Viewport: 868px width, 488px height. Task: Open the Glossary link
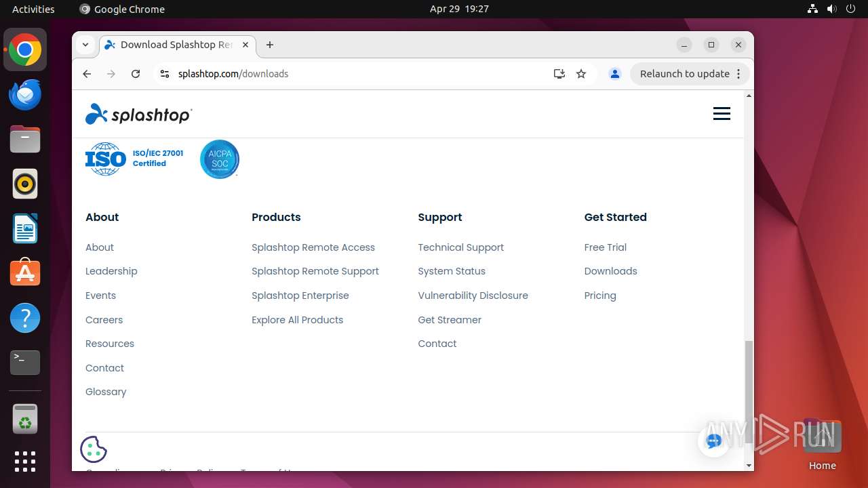coord(106,392)
